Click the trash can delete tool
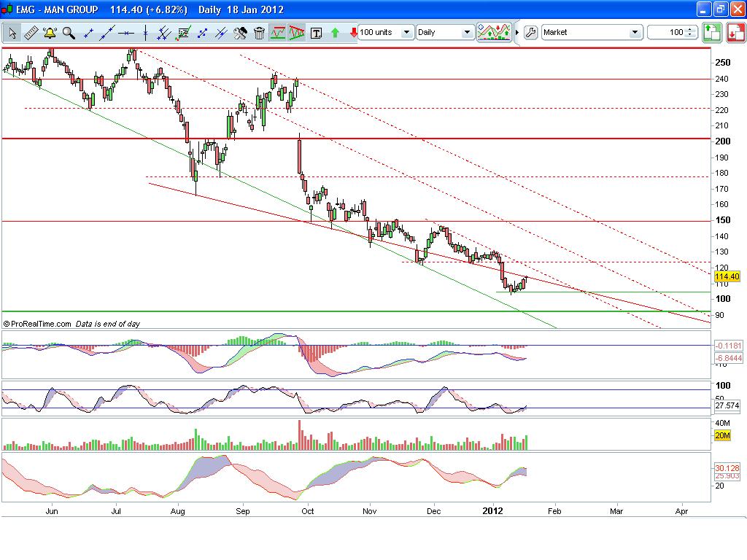 click(259, 33)
